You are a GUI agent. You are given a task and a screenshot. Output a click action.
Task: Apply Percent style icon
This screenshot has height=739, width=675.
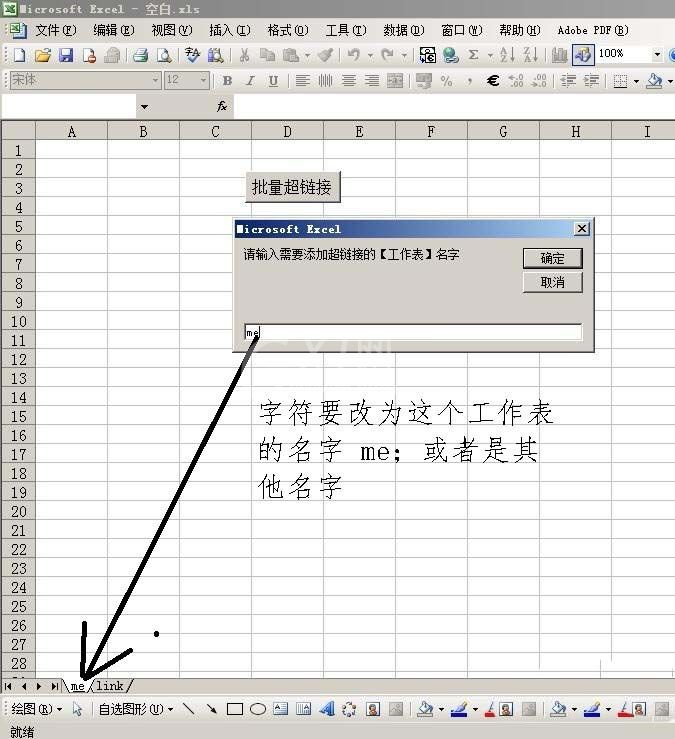coord(446,81)
